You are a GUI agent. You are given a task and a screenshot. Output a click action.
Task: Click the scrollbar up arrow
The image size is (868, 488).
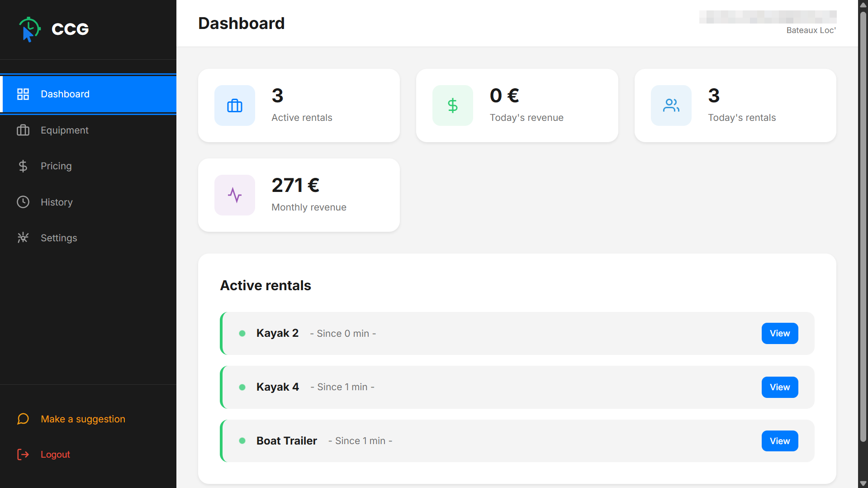(x=863, y=5)
